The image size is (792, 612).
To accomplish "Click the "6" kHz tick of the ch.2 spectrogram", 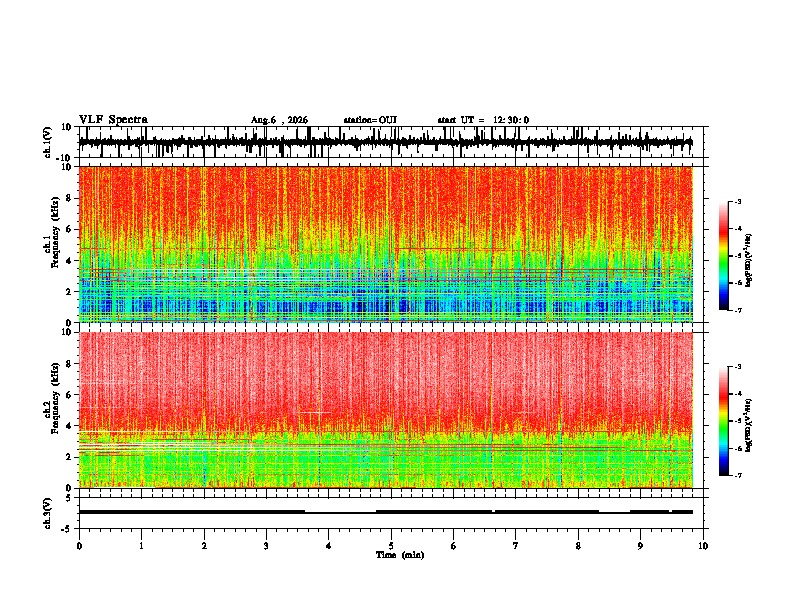I will (x=70, y=395).
